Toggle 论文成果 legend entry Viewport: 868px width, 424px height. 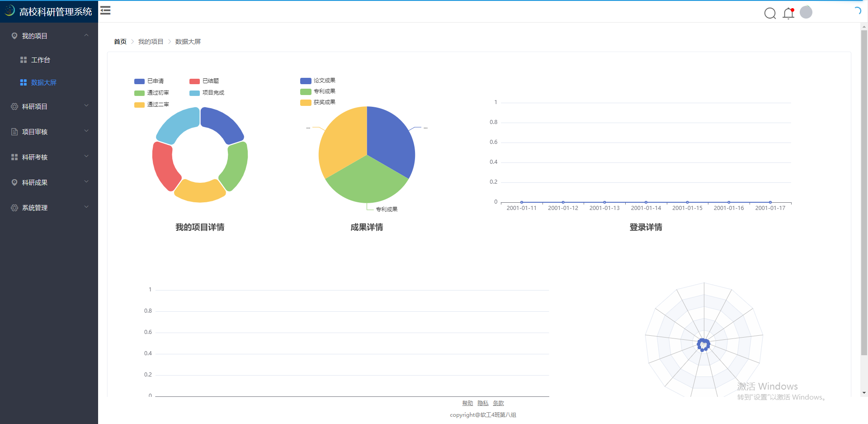[318, 81]
